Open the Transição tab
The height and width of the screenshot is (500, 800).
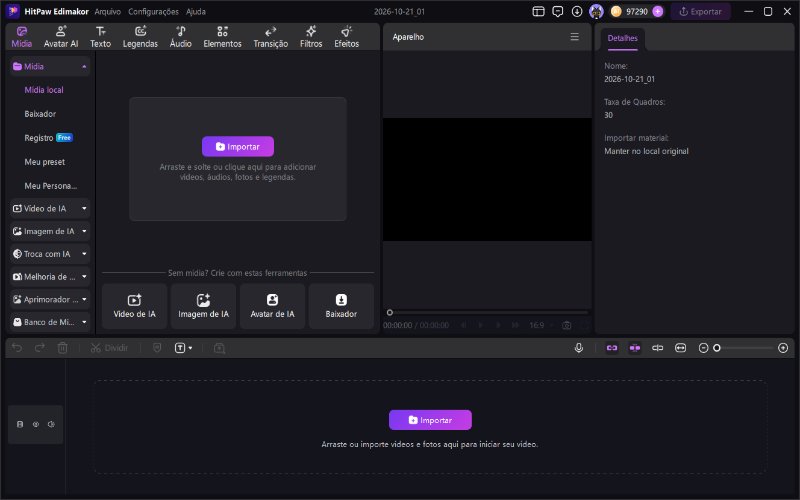(x=270, y=37)
